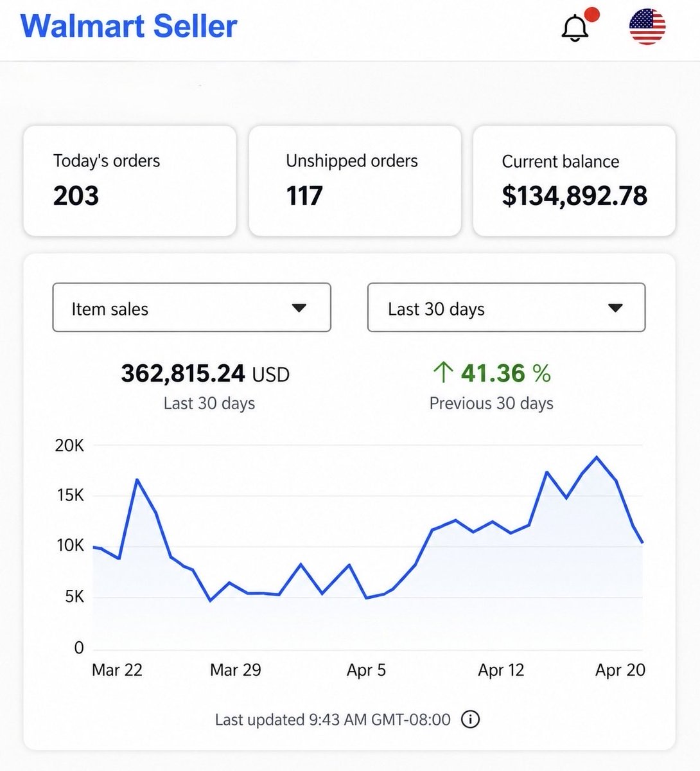Open the Today's orders card
700x771 pixels.
[x=130, y=181]
